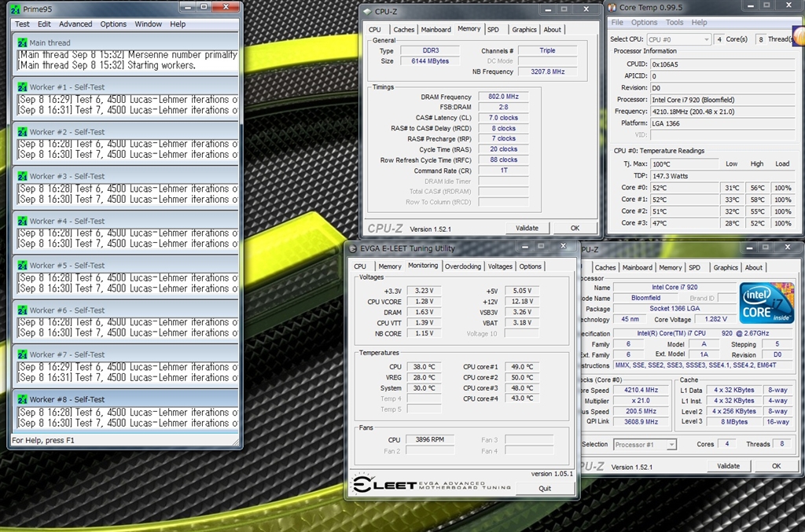805x532 pixels.
Task: Click the DRAM Frequency value field
Action: (503, 97)
